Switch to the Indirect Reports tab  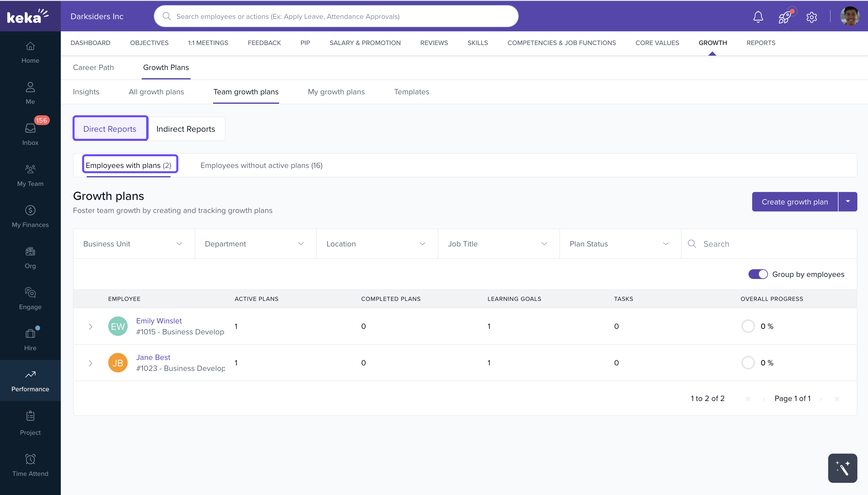pos(185,129)
